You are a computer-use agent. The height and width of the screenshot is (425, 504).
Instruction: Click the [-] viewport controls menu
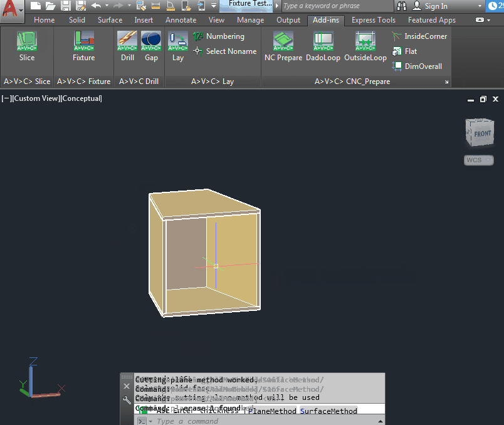pyautogui.click(x=6, y=98)
